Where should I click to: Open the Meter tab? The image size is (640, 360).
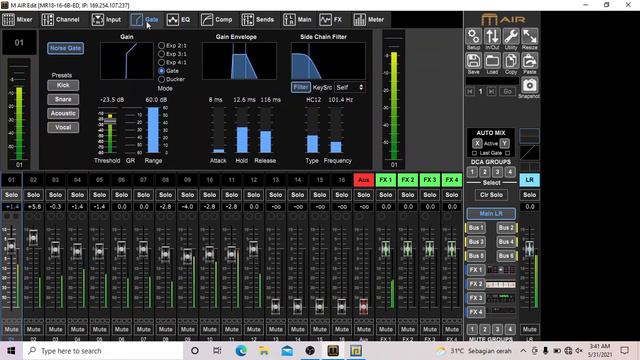[369, 20]
